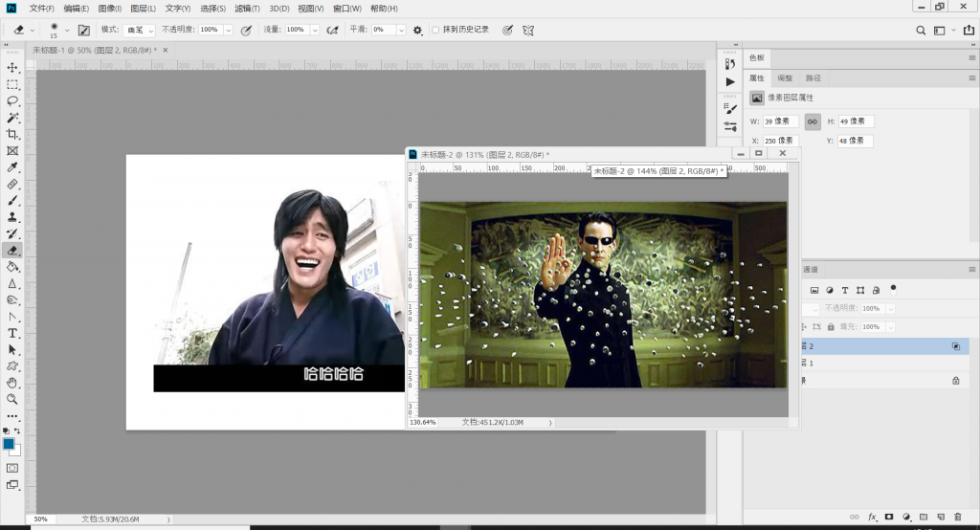Switch to the 调整 tab

[x=785, y=78]
